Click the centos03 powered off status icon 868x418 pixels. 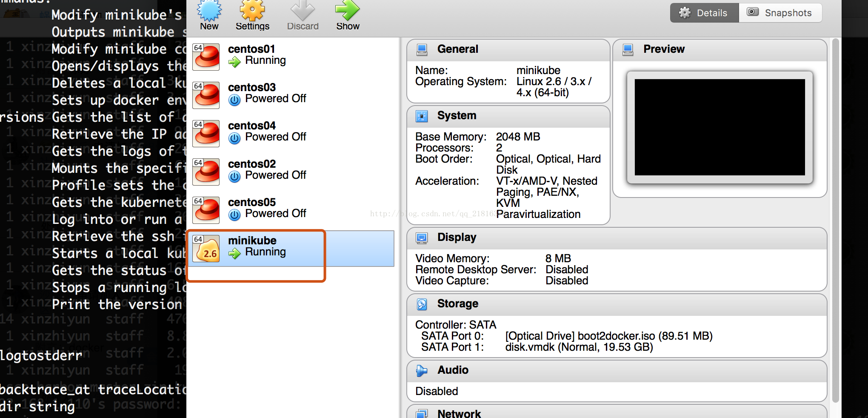pyautogui.click(x=234, y=100)
